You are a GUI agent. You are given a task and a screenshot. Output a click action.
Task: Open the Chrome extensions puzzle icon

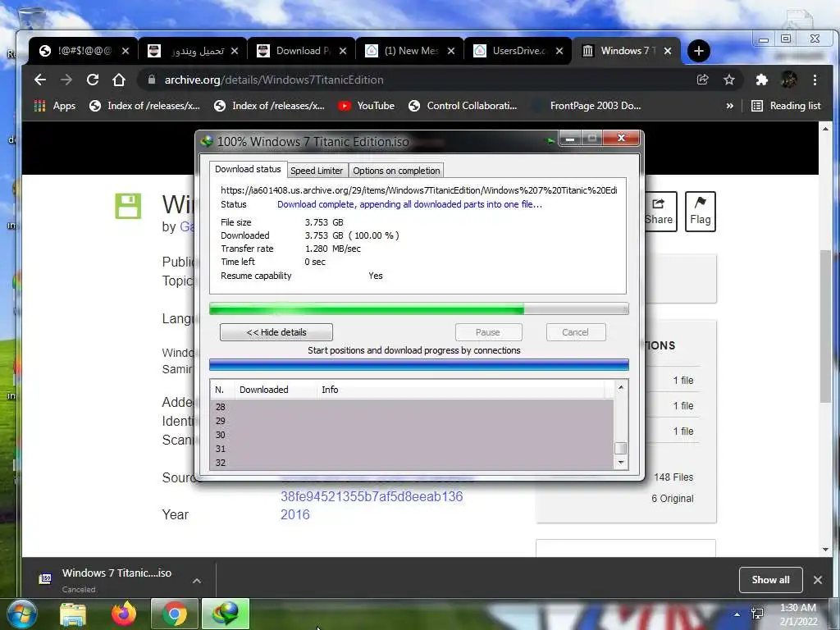pos(761,80)
